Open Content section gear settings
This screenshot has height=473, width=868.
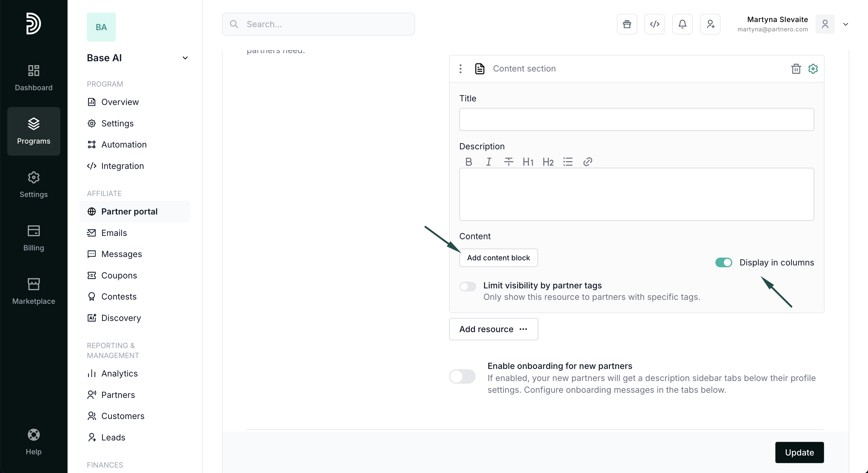click(813, 69)
